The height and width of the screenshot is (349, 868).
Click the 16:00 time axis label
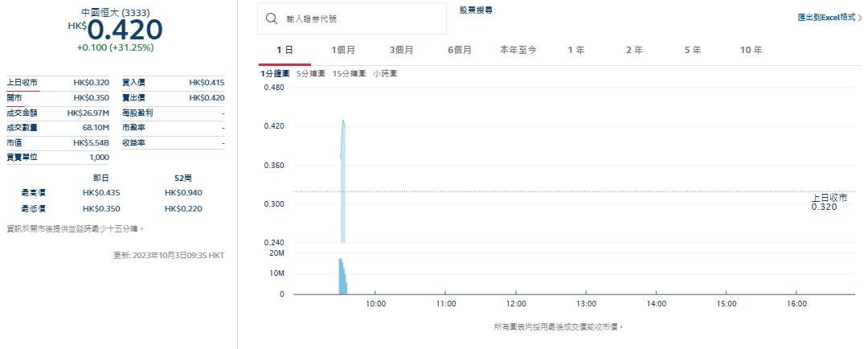pyautogui.click(x=796, y=304)
